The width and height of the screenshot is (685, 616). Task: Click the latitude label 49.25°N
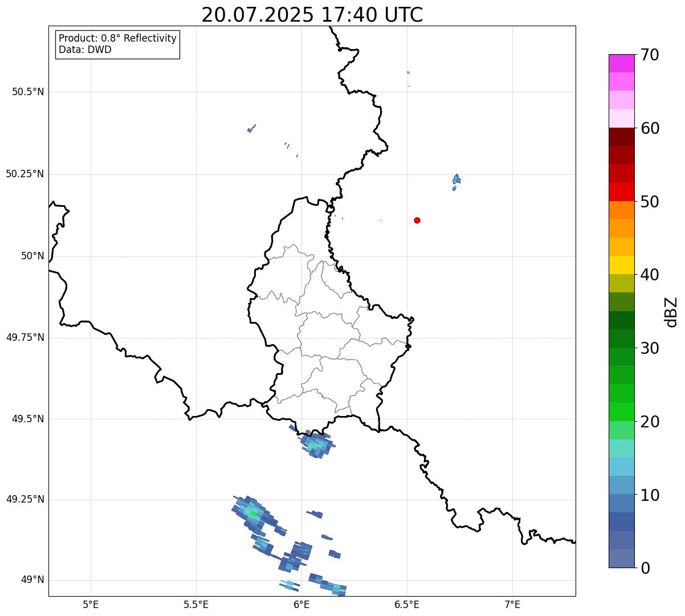(x=25, y=499)
